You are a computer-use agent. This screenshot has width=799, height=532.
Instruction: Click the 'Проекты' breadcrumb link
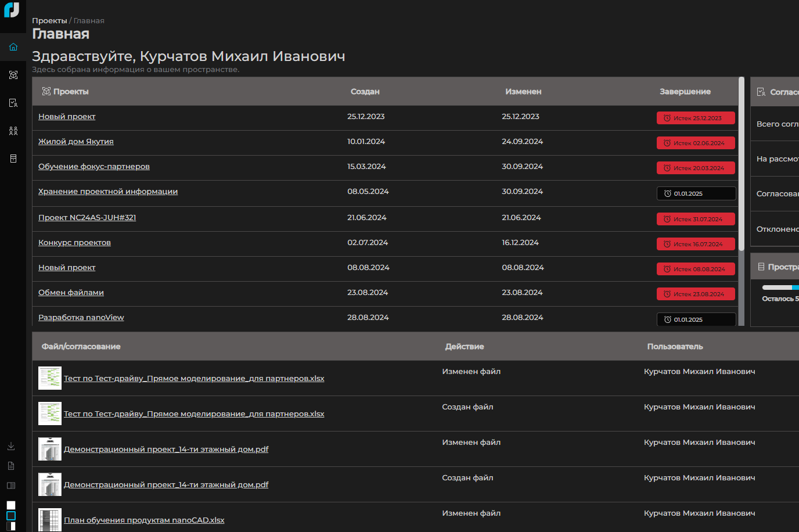click(49, 21)
